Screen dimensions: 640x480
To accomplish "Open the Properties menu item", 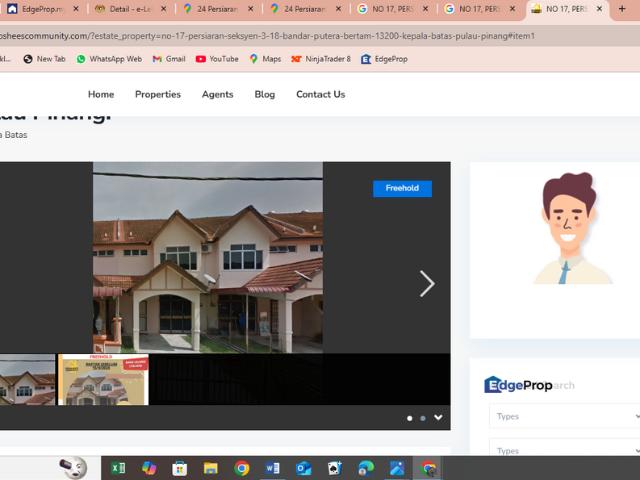I will coord(158,94).
